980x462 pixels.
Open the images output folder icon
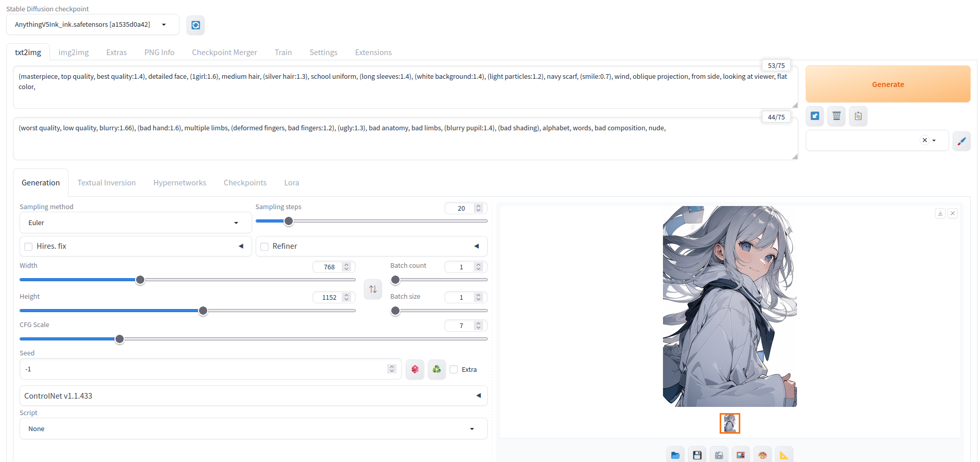coord(675,455)
